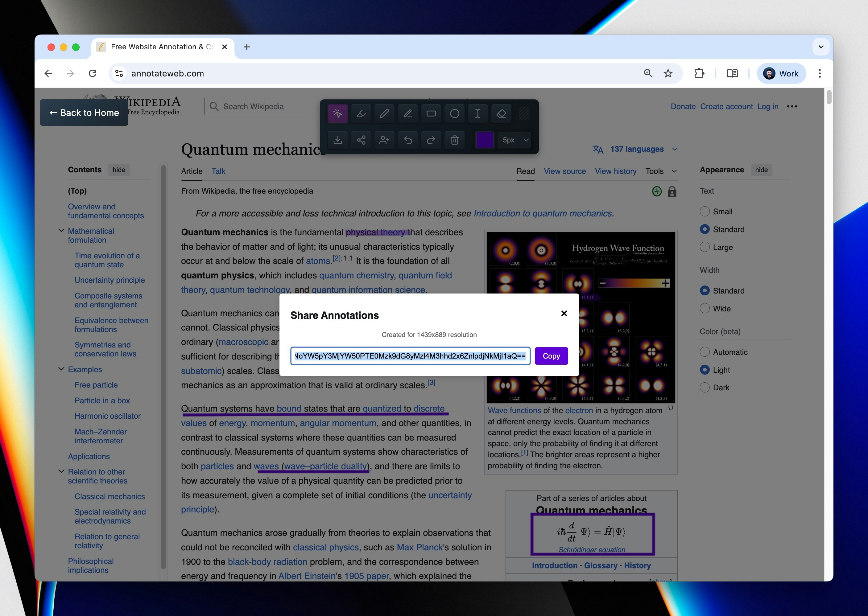The height and width of the screenshot is (616, 868).
Task: Copy the share link
Action: [x=551, y=356]
